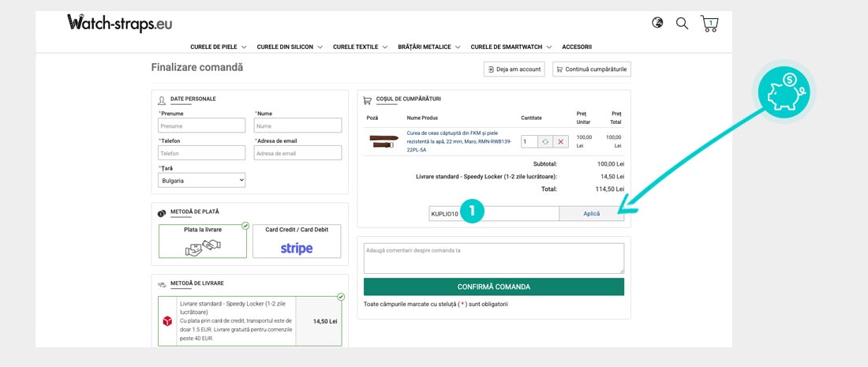Viewport: 868px width, 367px height.
Task: Open Brățări metalice menu item
Action: (429, 47)
